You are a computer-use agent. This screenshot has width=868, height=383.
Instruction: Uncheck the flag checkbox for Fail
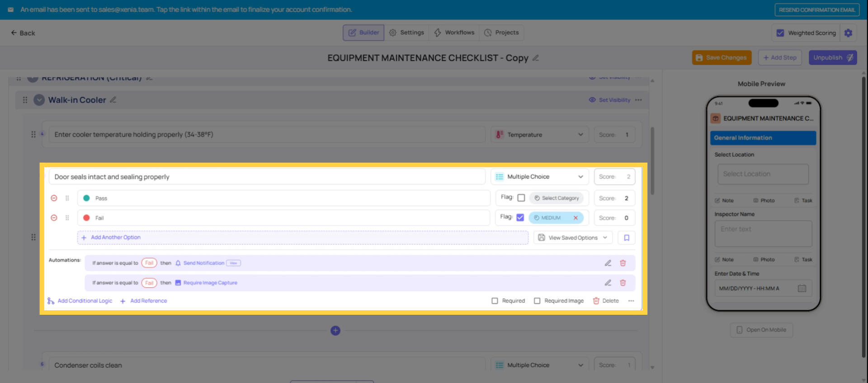(x=520, y=218)
